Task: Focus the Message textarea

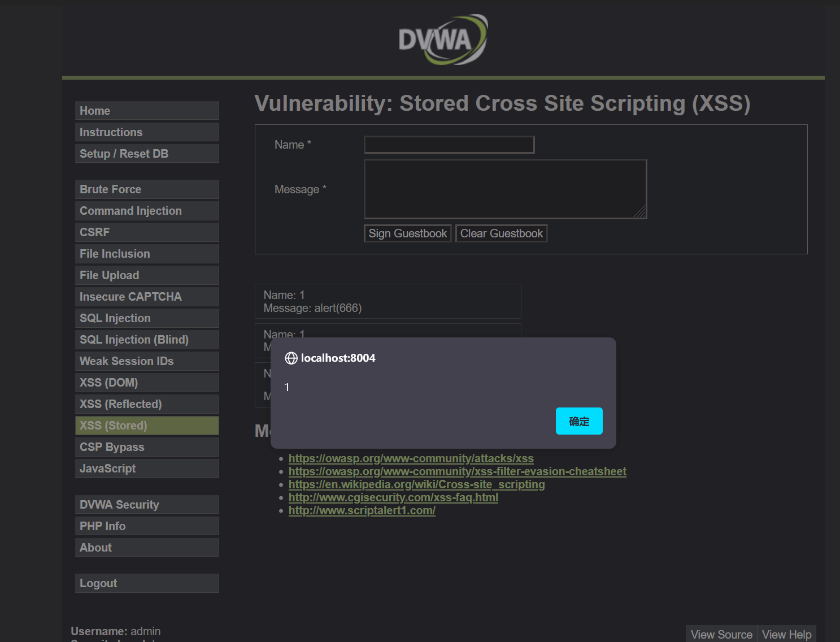Action: [x=506, y=189]
